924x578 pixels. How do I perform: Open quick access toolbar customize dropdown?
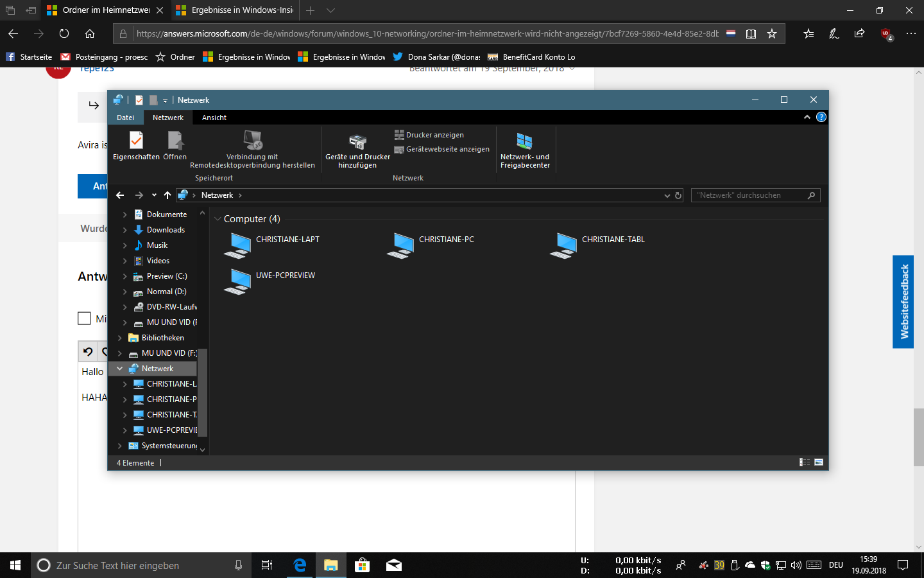(x=165, y=100)
